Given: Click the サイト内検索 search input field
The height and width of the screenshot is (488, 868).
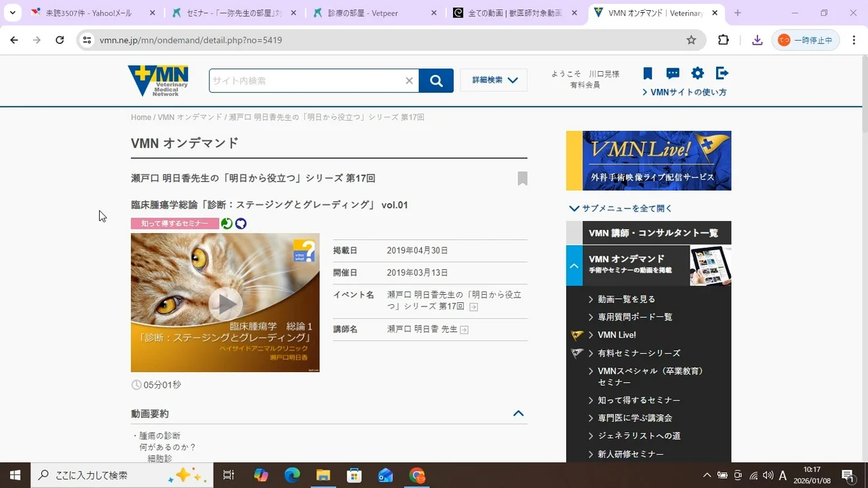Looking at the screenshot, I should (x=305, y=81).
